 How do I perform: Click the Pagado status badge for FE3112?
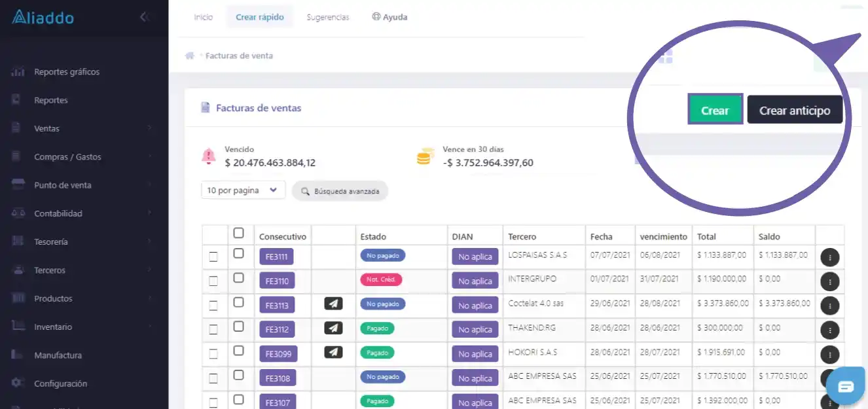tap(378, 328)
